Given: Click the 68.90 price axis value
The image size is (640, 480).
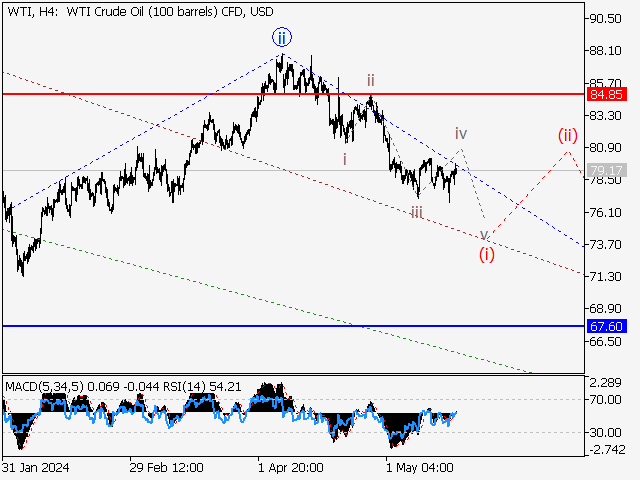Looking at the screenshot, I should coord(606,309).
